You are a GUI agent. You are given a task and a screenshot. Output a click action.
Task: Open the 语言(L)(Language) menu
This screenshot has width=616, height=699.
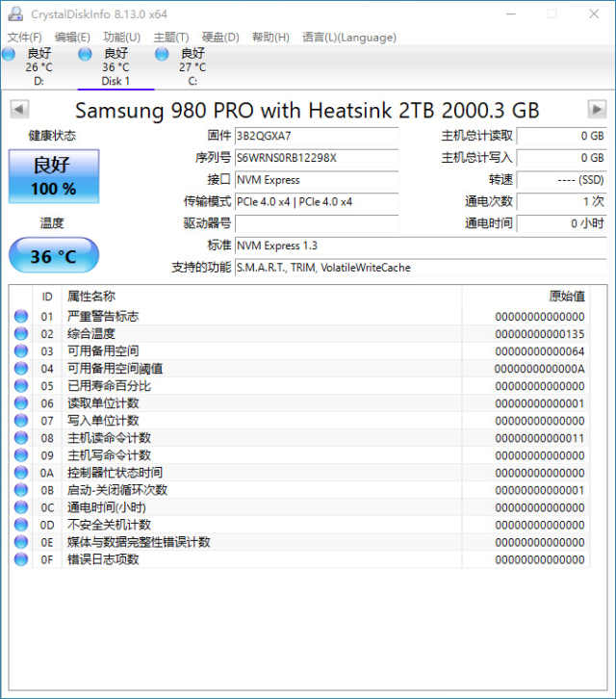pos(349,38)
